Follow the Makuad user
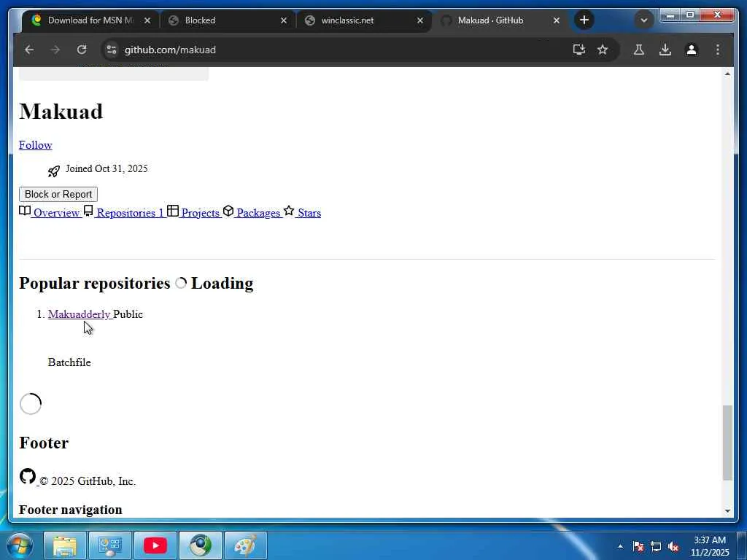 35,145
